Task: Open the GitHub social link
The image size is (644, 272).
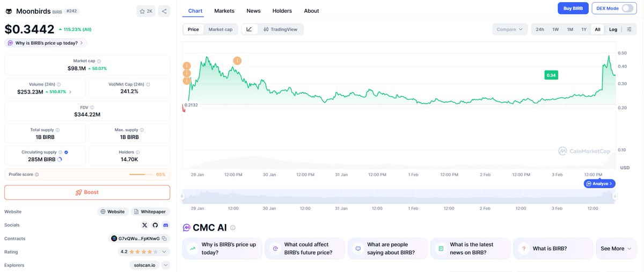Action: click(155, 225)
